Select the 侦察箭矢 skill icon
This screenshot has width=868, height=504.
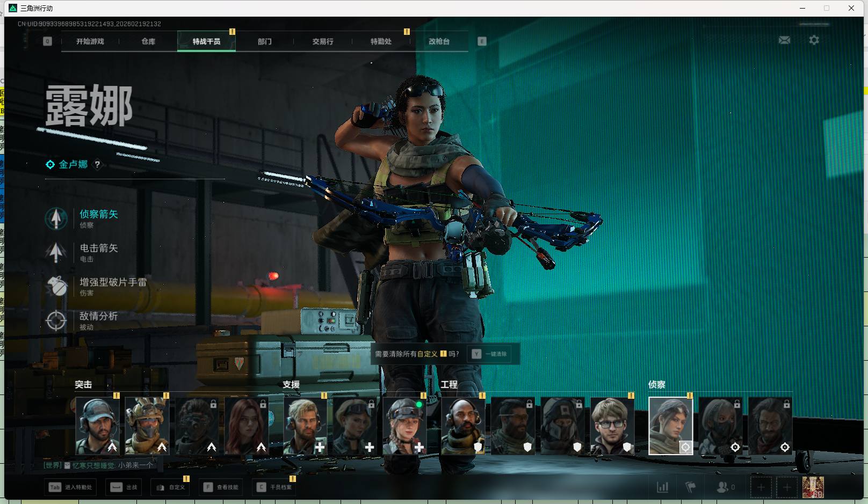[56, 218]
